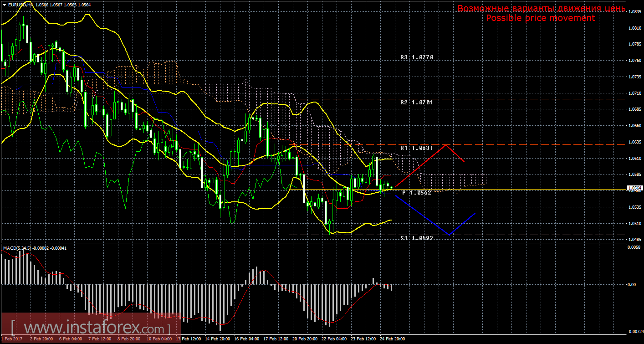644x344 pixels.
Task: Open the chart menu triangle beside EURUSD,H4
Action: [x=5, y=5]
